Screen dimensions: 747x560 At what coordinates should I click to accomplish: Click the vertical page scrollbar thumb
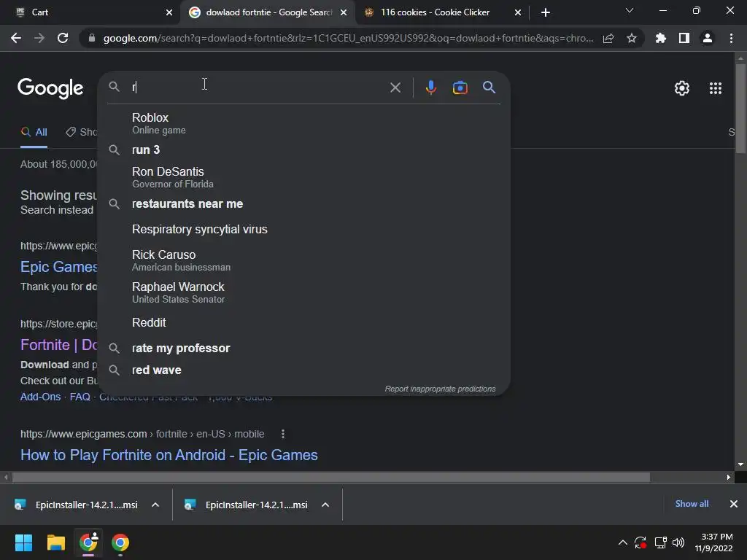[x=740, y=109]
